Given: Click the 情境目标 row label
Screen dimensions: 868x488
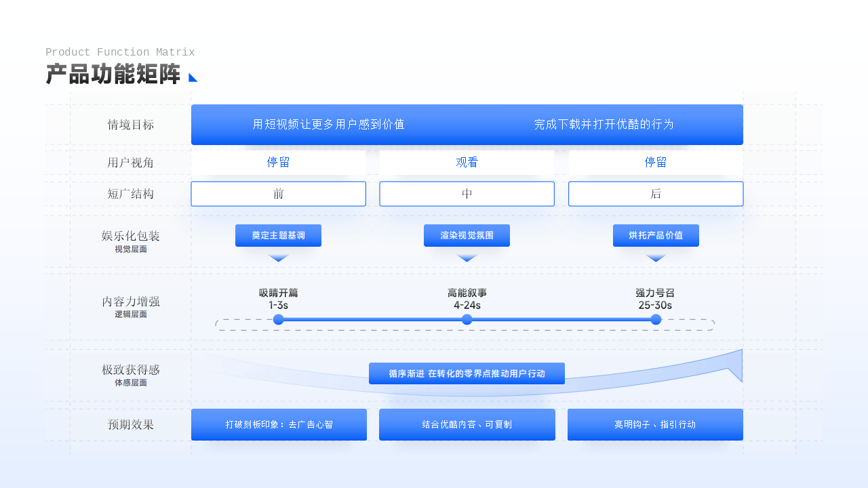Looking at the screenshot, I should [131, 125].
